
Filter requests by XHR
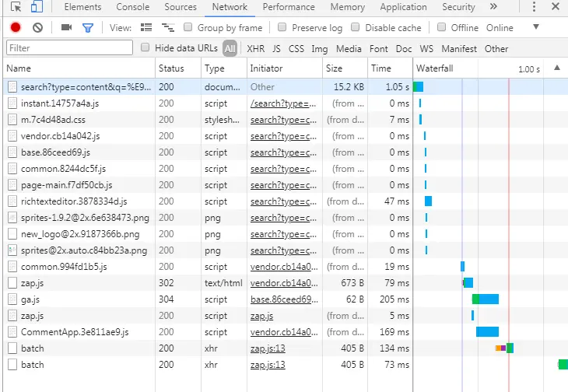[256, 49]
